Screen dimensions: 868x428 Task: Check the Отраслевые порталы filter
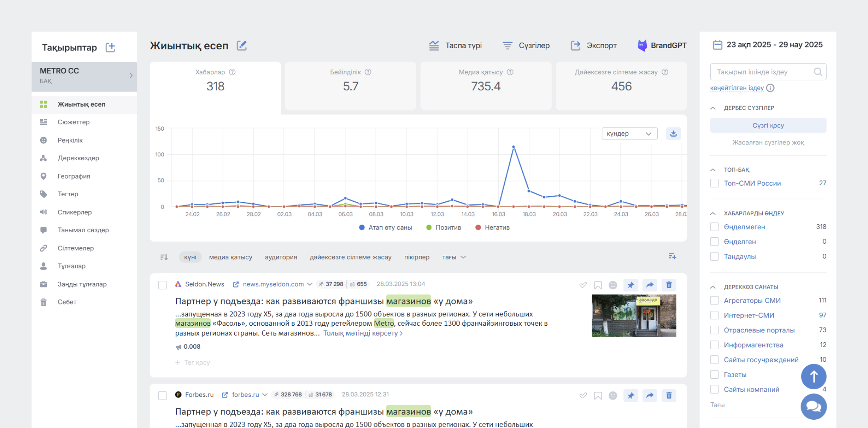click(x=714, y=330)
